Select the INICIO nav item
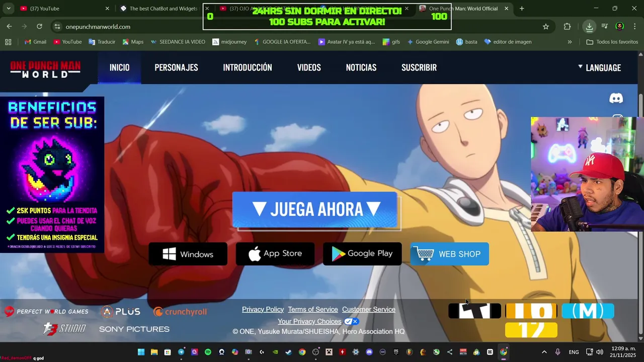The image size is (644, 362). click(119, 67)
